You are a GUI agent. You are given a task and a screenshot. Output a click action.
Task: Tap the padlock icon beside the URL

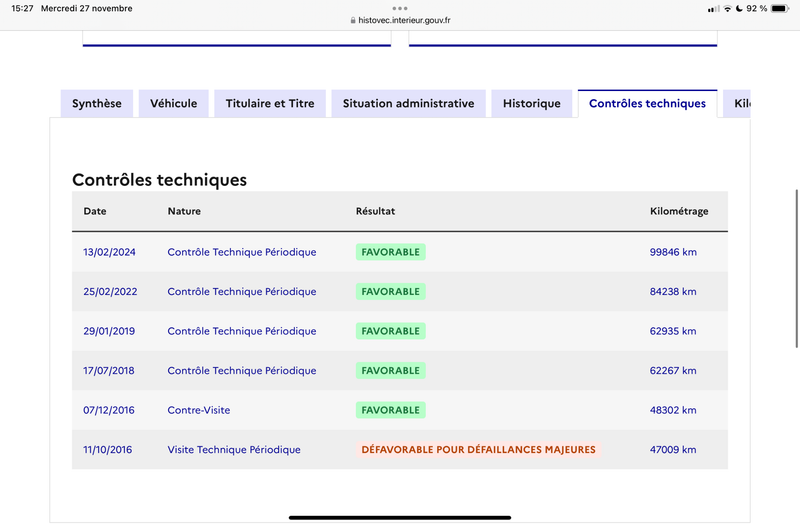353,20
